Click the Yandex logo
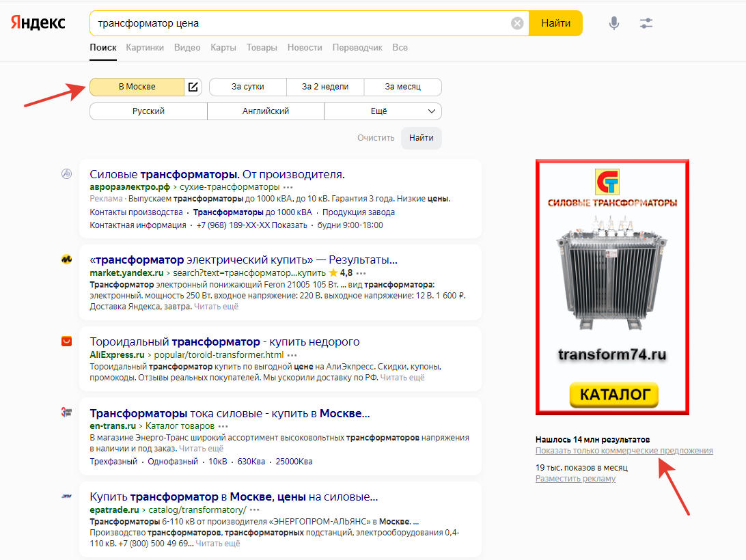The height and width of the screenshot is (560, 746). pos(38,23)
